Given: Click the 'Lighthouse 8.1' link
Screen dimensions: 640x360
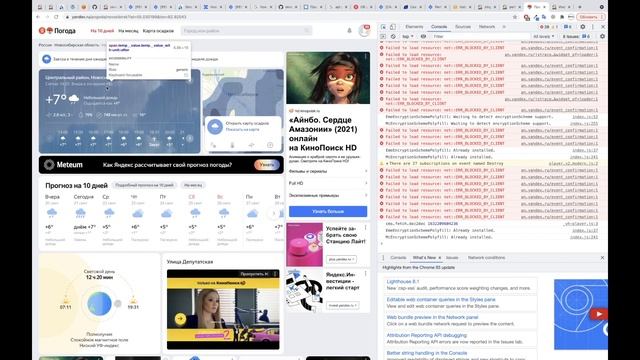Looking at the screenshot, I should coord(403,282).
